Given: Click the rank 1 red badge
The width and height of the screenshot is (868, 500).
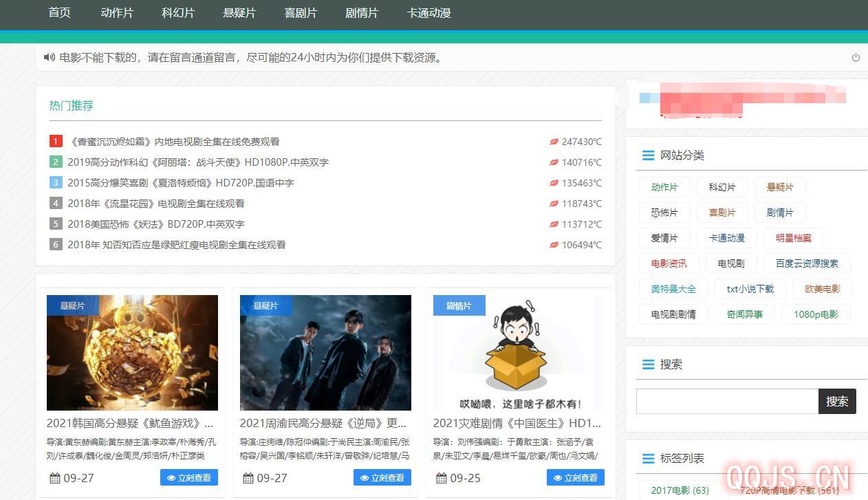Looking at the screenshot, I should click(x=56, y=142).
